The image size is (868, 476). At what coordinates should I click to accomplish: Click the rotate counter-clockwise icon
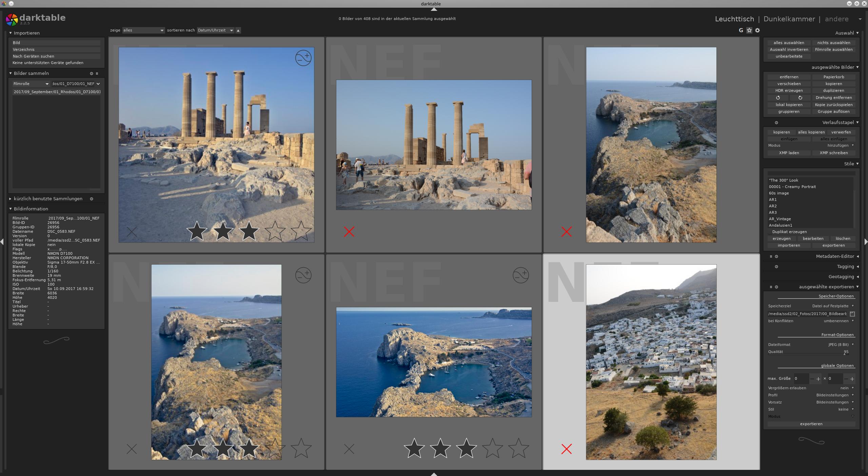[x=778, y=98]
